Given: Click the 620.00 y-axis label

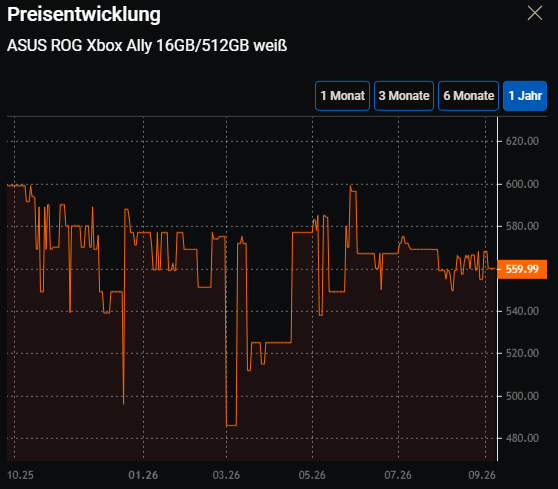Looking at the screenshot, I should coord(522,141).
